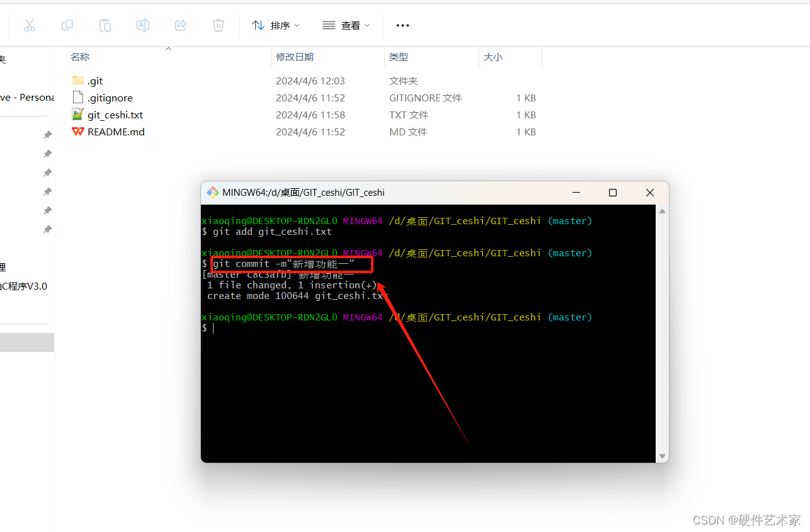
Task: Click the README.md file name
Action: [x=116, y=132]
